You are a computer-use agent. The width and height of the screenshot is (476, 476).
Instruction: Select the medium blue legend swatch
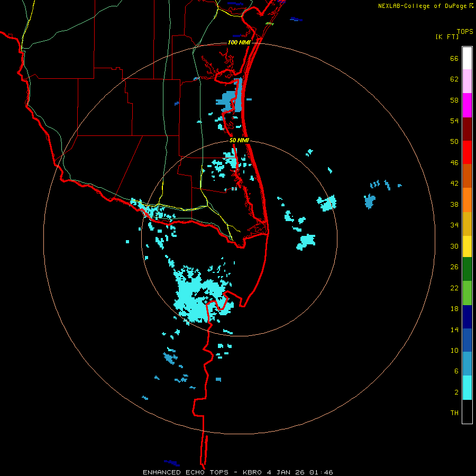tap(467, 340)
